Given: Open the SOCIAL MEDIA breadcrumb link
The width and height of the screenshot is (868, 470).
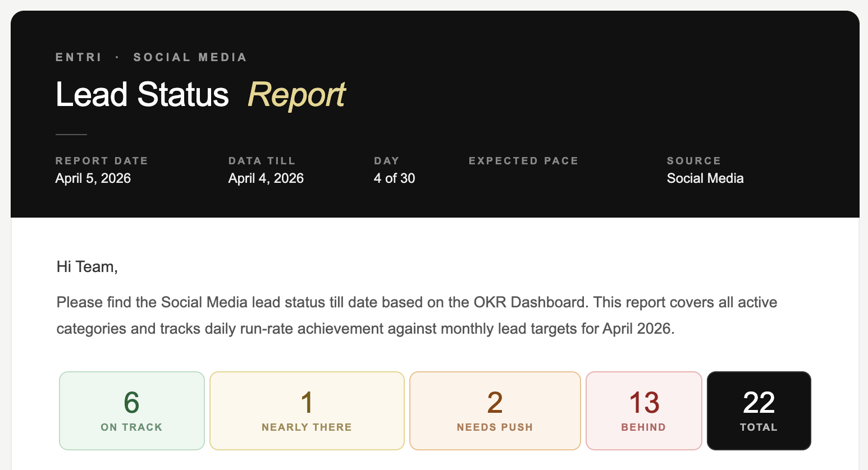Looking at the screenshot, I should click(190, 57).
